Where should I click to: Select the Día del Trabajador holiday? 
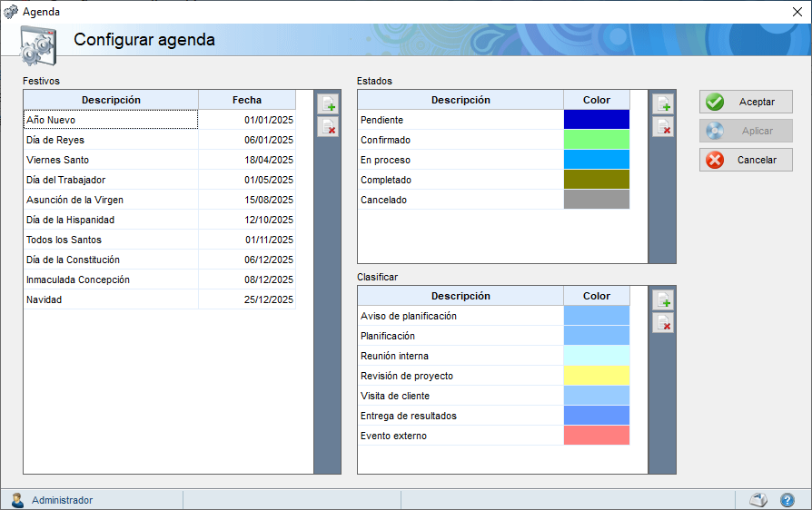[111, 180]
